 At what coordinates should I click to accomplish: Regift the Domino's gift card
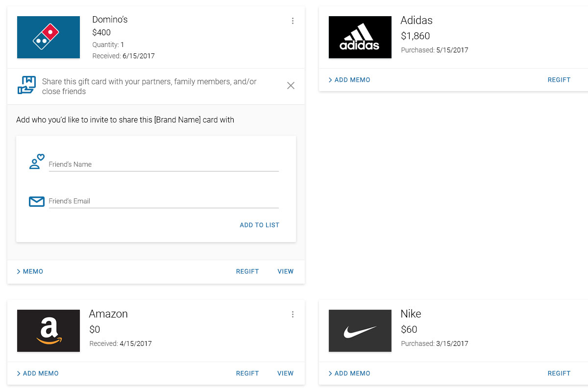click(247, 271)
